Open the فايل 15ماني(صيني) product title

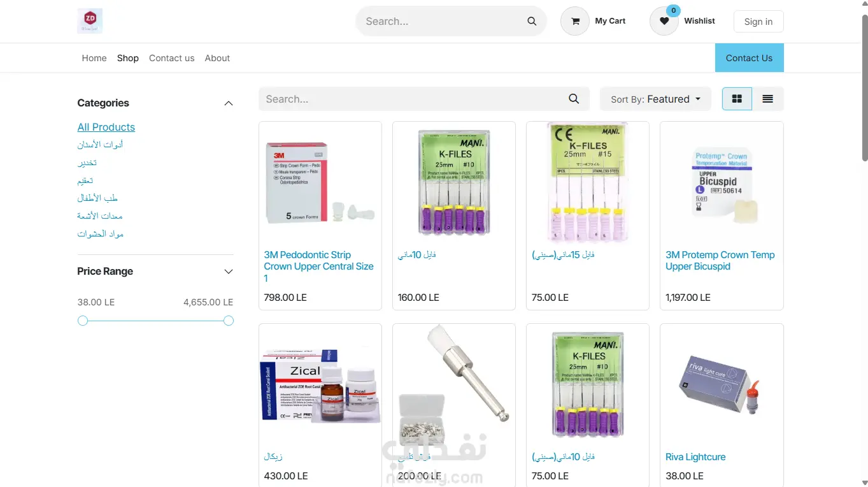point(563,255)
